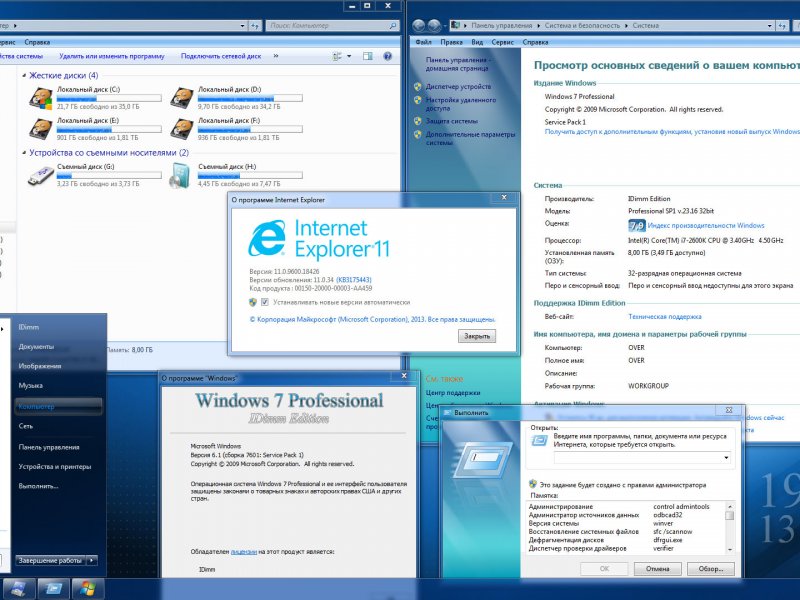Open the Run dialog combo box dropdown
Viewport: 800px width, 600px height.
(726, 458)
